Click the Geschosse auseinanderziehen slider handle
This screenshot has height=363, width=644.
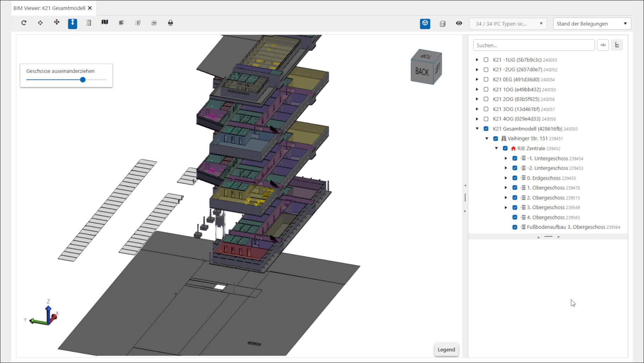pos(83,80)
